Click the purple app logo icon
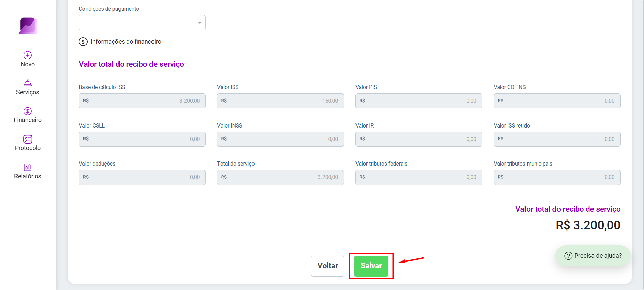This screenshot has width=644, height=290. tap(28, 26)
